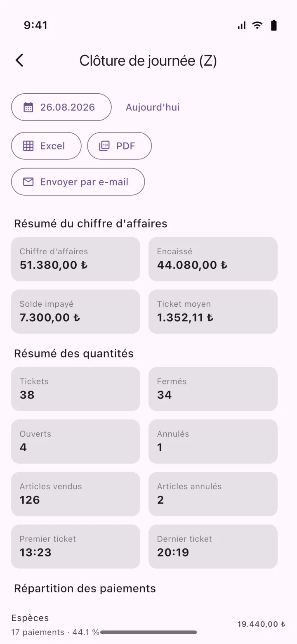Image resolution: width=297 pixels, height=644 pixels.
Task: Select the Encaissé amount card
Action: click(x=213, y=259)
